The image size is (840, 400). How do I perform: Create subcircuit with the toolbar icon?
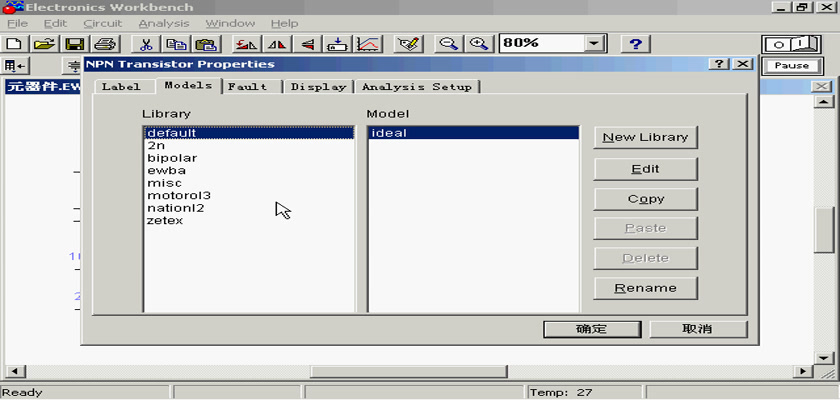pyautogui.click(x=338, y=44)
